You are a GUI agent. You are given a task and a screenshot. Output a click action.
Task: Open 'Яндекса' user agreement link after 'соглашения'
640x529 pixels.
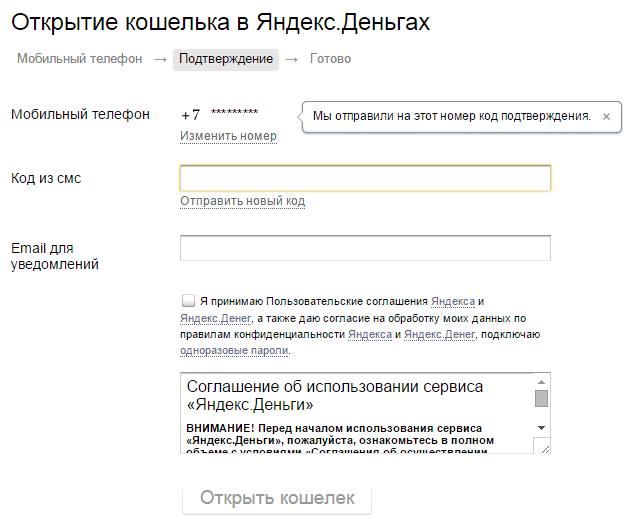pos(453,301)
